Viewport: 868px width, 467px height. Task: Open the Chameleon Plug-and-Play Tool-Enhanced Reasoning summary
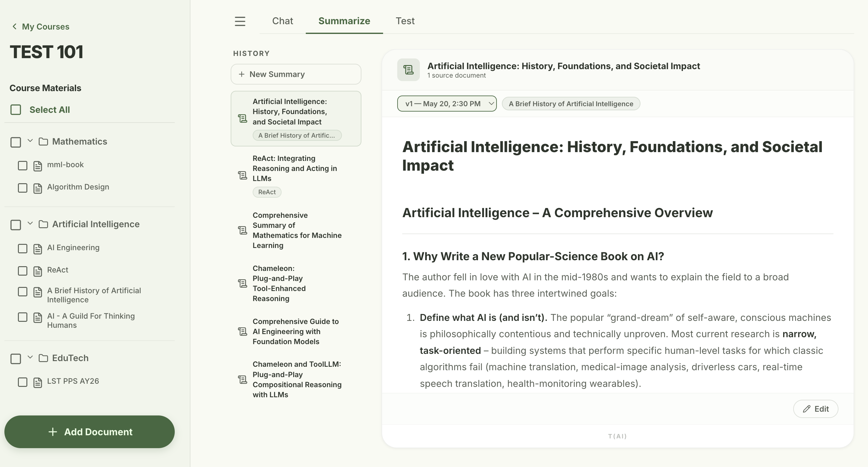coord(296,283)
